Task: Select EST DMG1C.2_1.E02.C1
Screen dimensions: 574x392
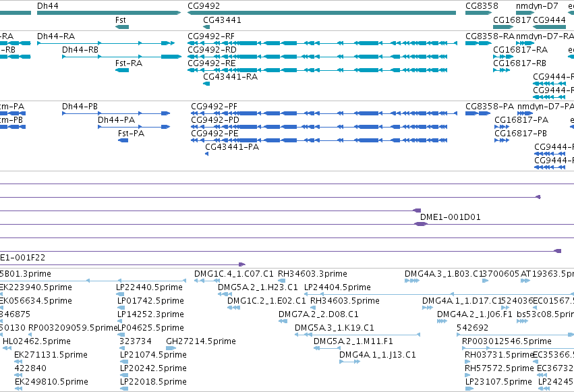Action: point(266,301)
